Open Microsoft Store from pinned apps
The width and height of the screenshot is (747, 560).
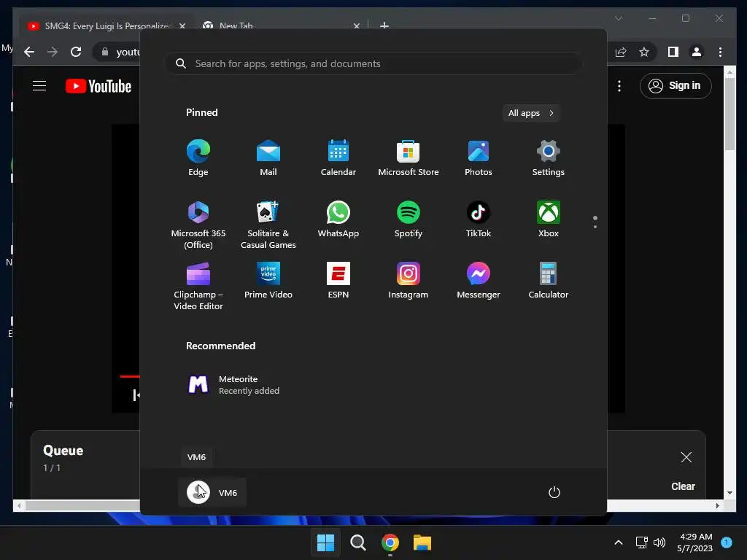[x=409, y=158]
